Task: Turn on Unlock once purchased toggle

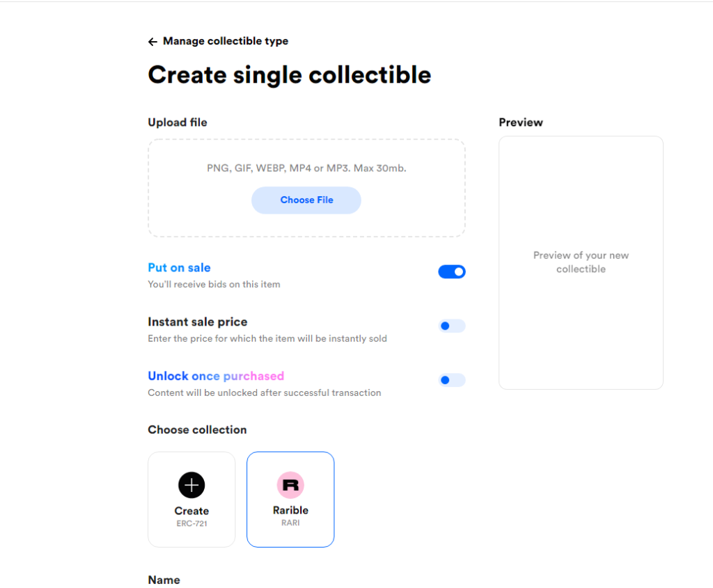Action: pos(451,380)
